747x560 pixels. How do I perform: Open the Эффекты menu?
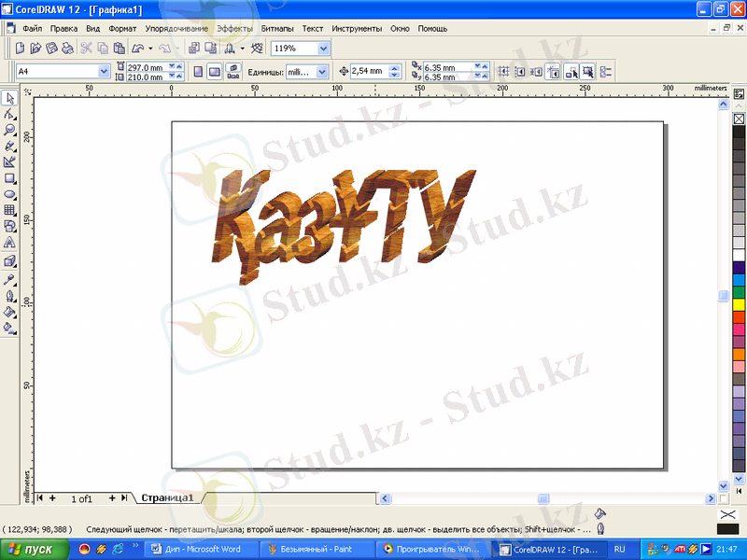click(235, 29)
